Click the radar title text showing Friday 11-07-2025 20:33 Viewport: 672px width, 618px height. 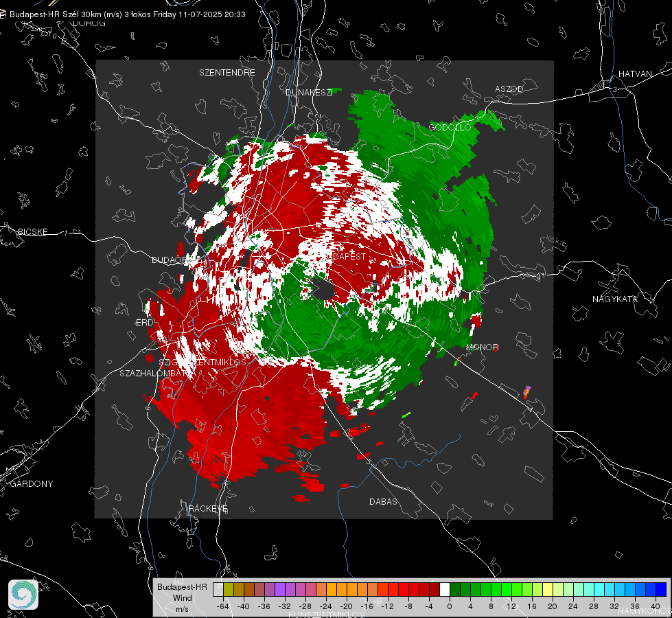(127, 14)
